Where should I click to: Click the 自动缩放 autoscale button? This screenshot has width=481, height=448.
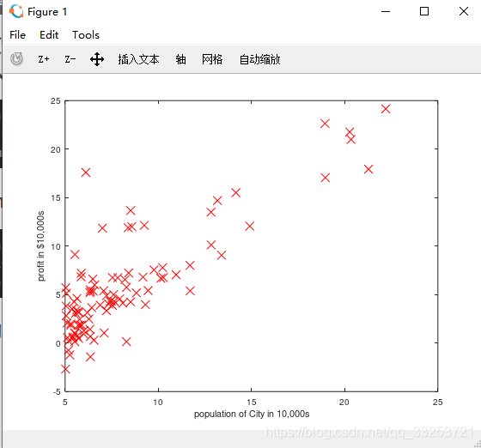tap(259, 59)
